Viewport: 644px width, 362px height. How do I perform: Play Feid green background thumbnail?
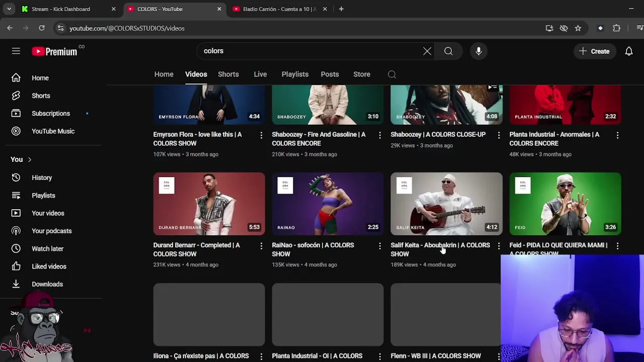point(566,204)
